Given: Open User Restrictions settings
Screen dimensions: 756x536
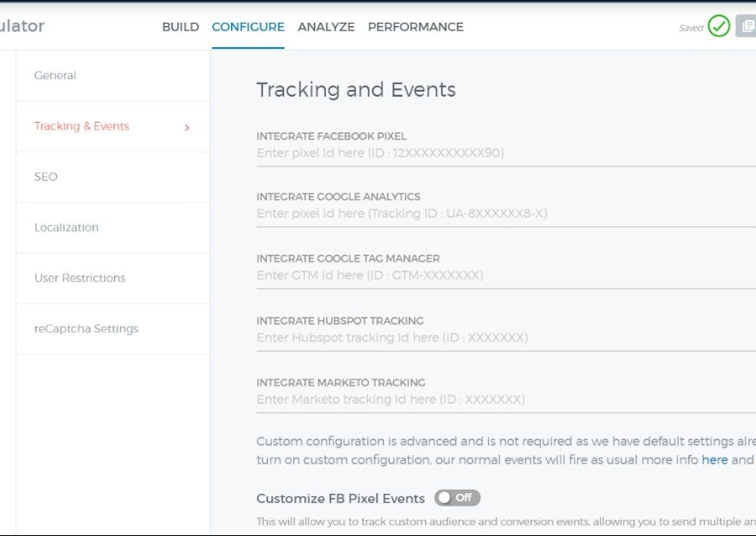Looking at the screenshot, I should [x=80, y=278].
